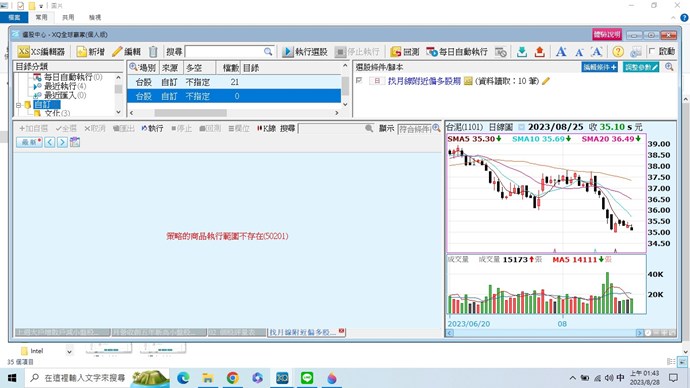
Task: Open the 共用 ribbon tab in Explorer
Action: click(x=68, y=17)
